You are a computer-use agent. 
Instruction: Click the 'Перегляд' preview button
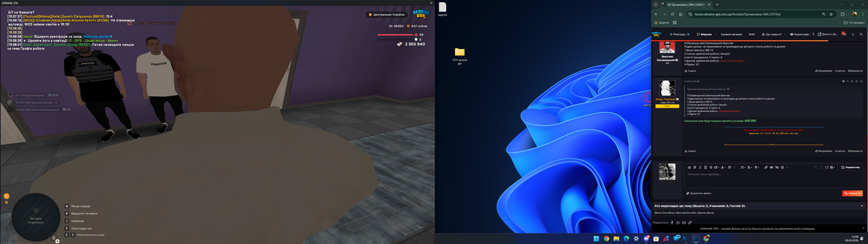coord(851,167)
